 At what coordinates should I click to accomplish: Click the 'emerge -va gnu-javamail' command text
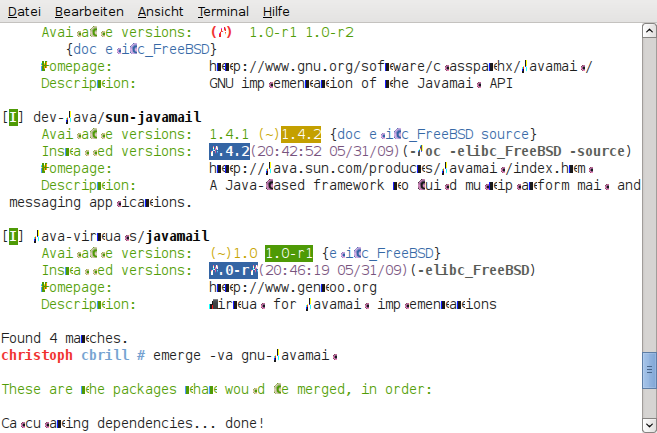246,355
